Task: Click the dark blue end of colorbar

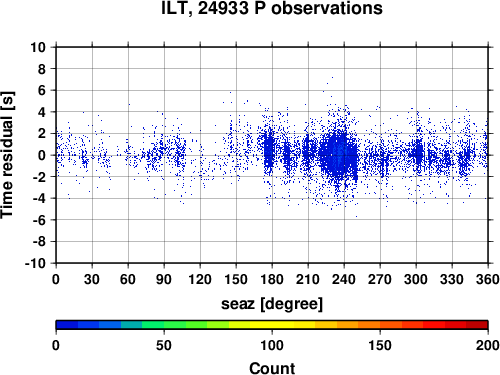Action: click(67, 325)
